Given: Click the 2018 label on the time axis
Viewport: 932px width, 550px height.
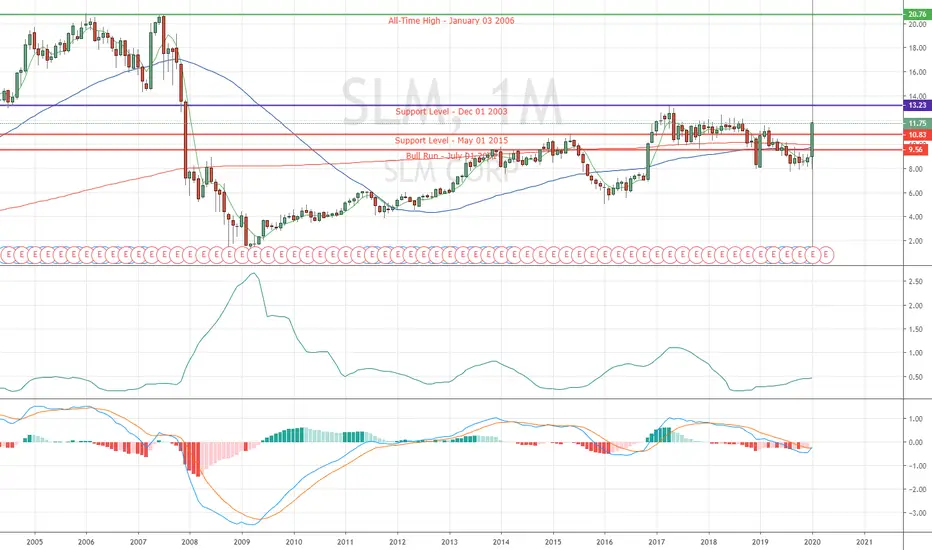Looking at the screenshot, I should click(709, 542).
